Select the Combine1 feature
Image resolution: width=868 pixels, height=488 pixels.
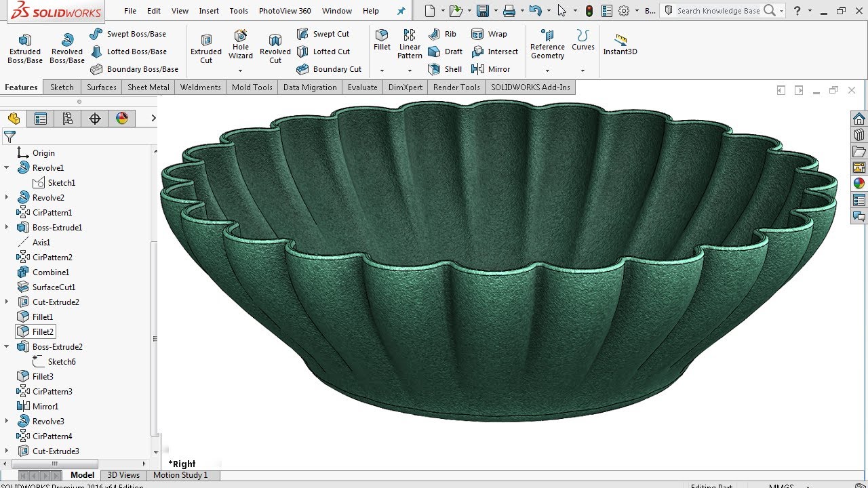(x=43, y=272)
